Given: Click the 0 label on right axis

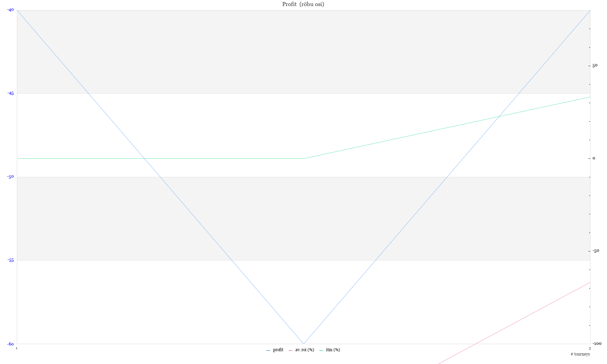Looking at the screenshot, I should pyautogui.click(x=594, y=158).
